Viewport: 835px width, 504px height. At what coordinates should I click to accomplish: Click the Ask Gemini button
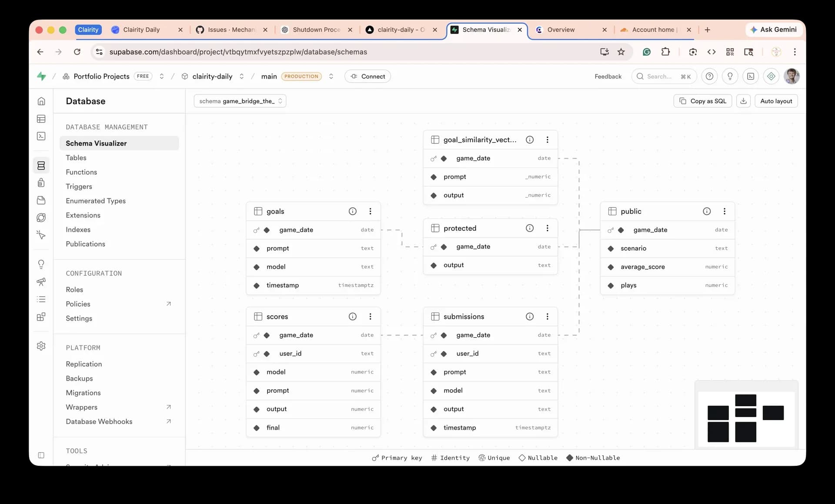pyautogui.click(x=774, y=30)
